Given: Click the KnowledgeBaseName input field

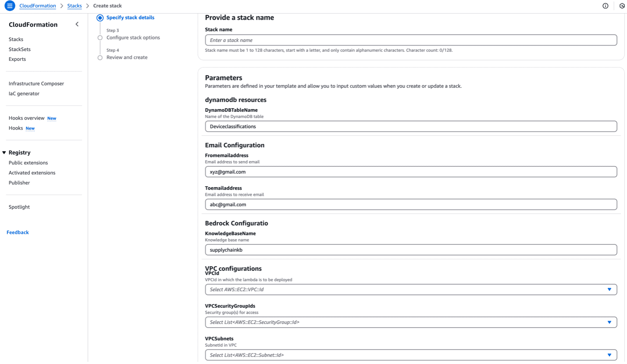Looking at the screenshot, I should 411,250.
